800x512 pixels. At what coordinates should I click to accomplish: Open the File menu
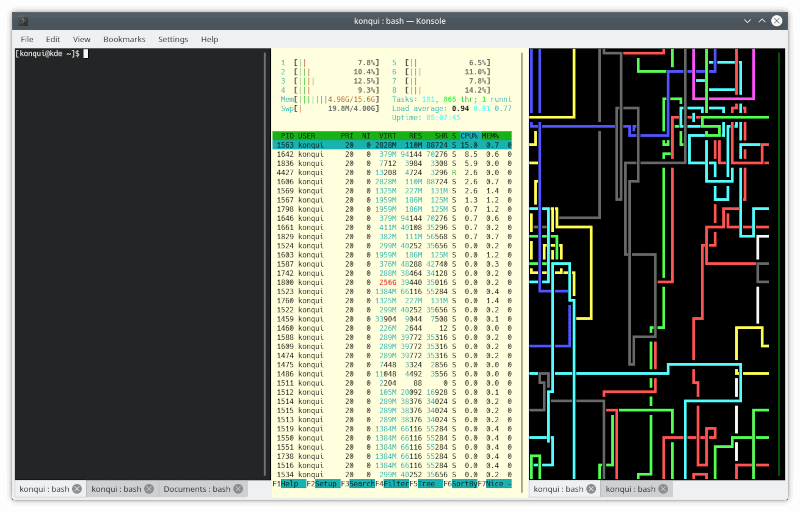click(27, 39)
